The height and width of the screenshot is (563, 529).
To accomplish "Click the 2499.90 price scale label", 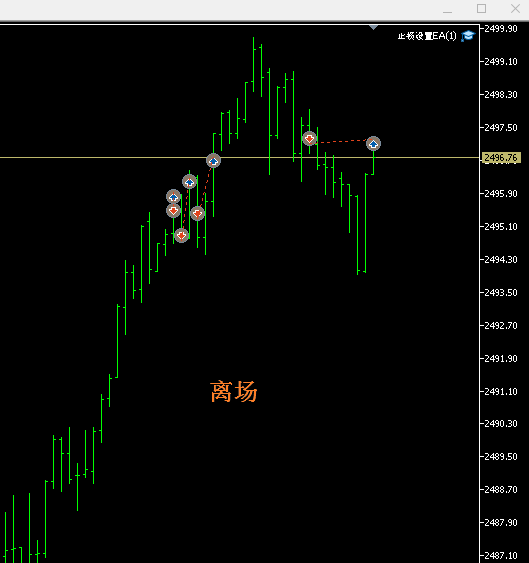I will [501, 29].
